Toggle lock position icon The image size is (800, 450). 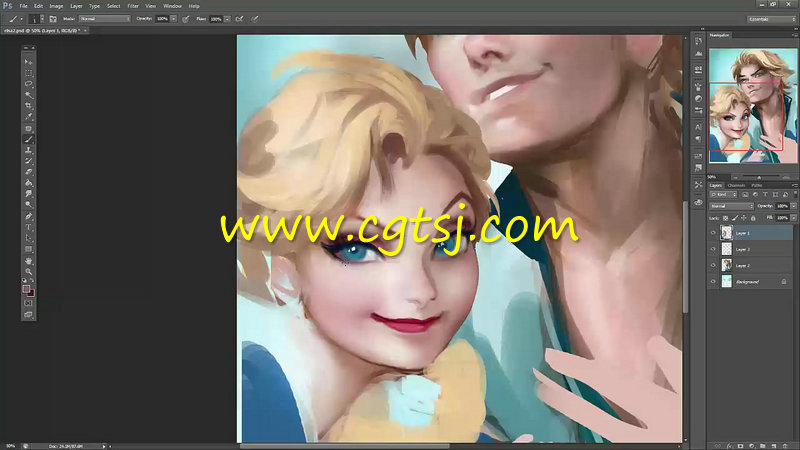[744, 218]
